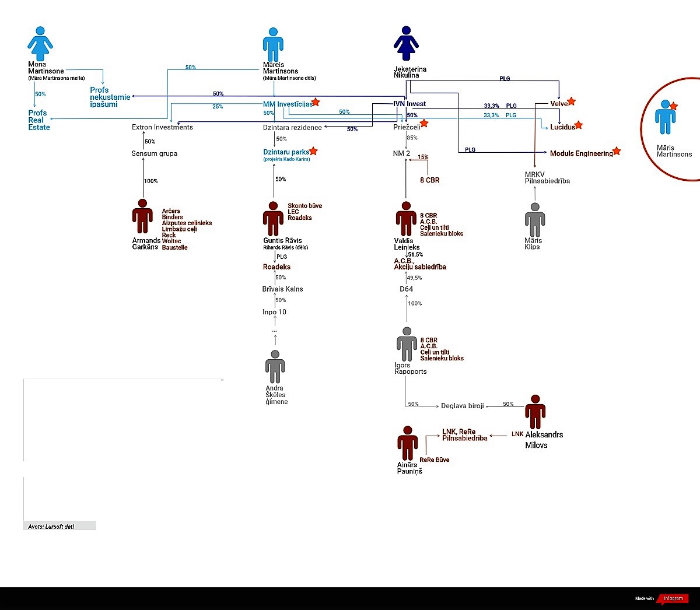Click Armands Garkāns' dark red person icon

point(142,216)
